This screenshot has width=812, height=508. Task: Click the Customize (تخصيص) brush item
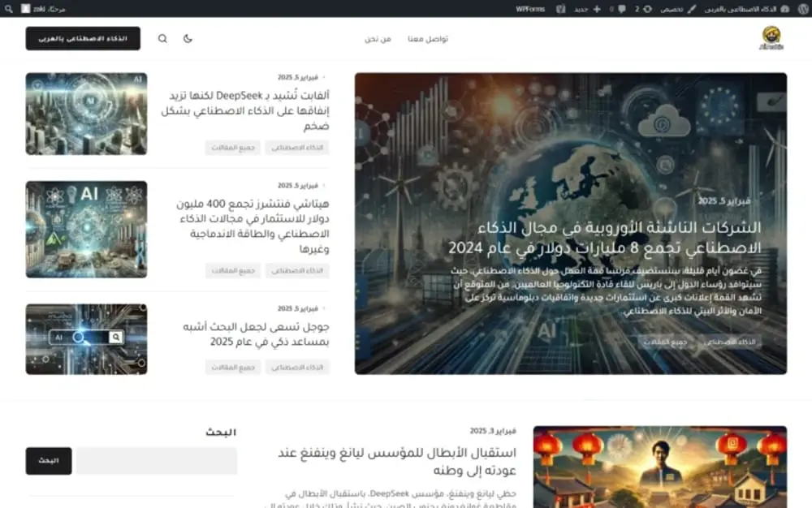click(x=678, y=9)
